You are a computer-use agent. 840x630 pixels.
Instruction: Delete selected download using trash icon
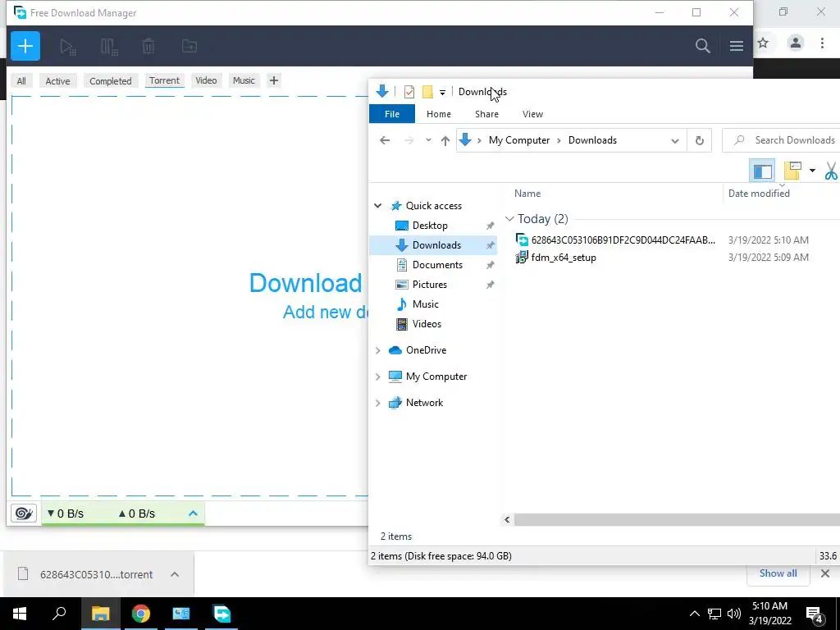pos(148,47)
